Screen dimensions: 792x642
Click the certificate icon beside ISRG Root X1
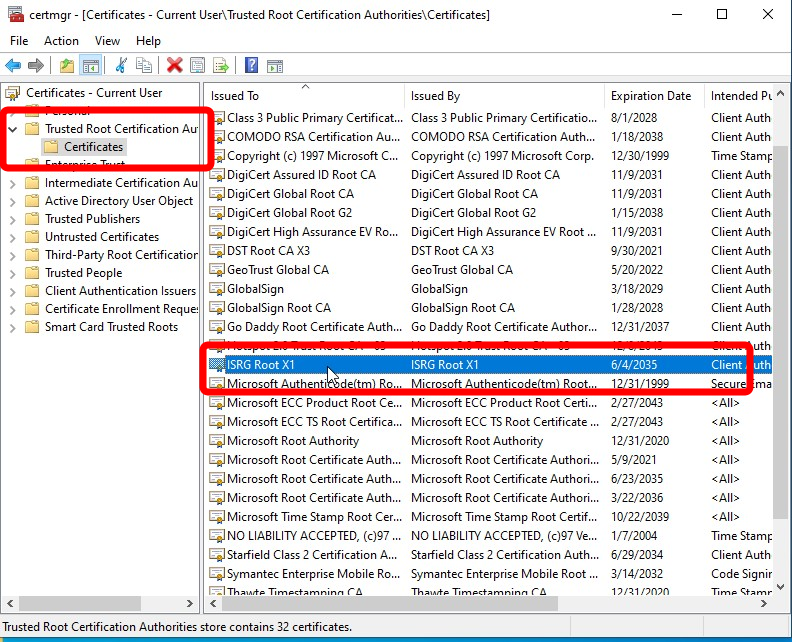(217, 365)
